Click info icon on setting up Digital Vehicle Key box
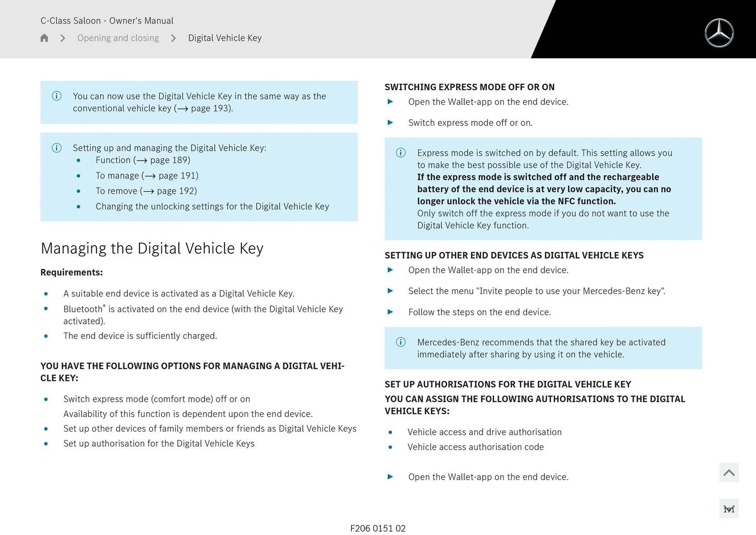 click(x=56, y=148)
